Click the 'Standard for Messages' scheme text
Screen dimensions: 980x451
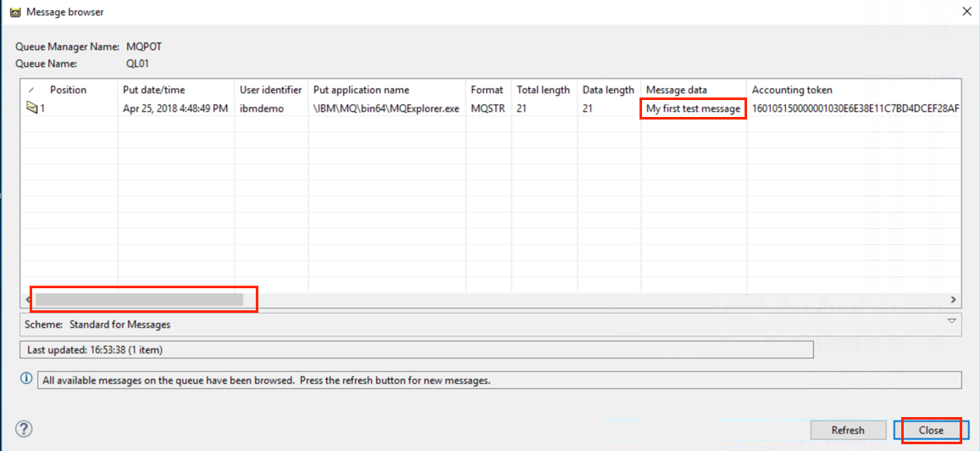click(x=120, y=325)
